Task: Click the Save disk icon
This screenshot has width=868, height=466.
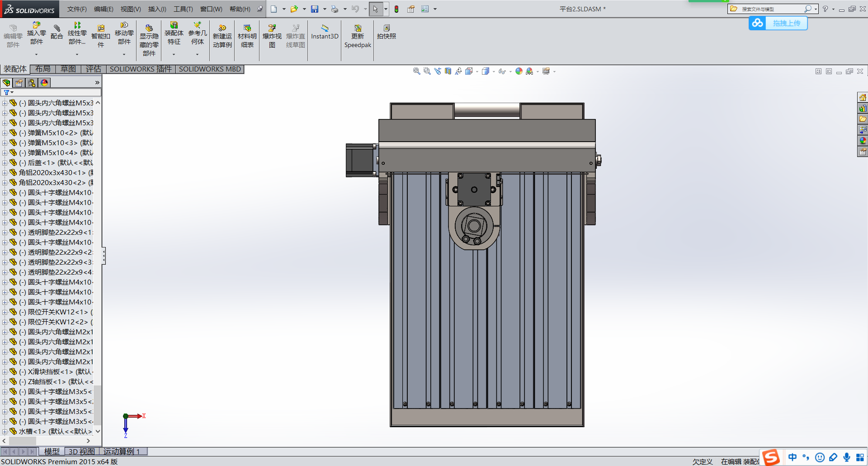Action: tap(315, 9)
